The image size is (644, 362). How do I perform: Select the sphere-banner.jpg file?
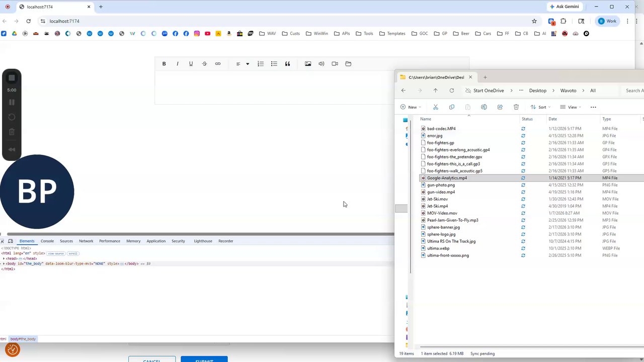[443, 227]
